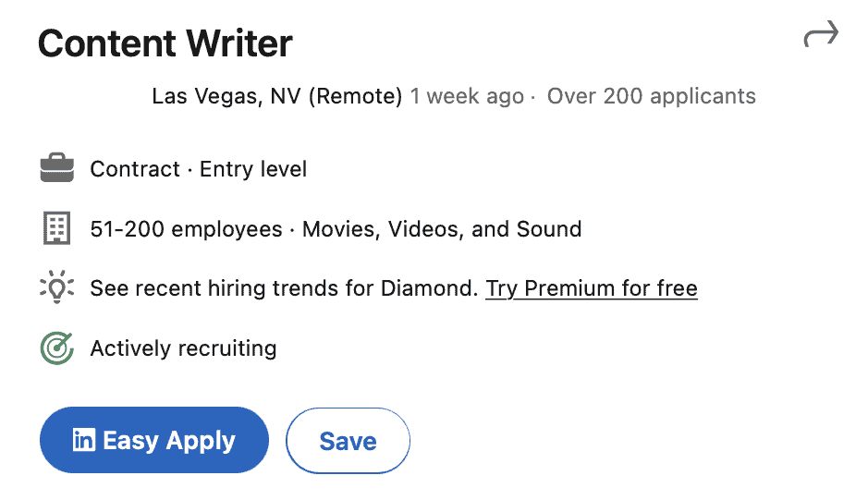
Task: Click the Actively recruiting status text
Action: click(x=183, y=348)
